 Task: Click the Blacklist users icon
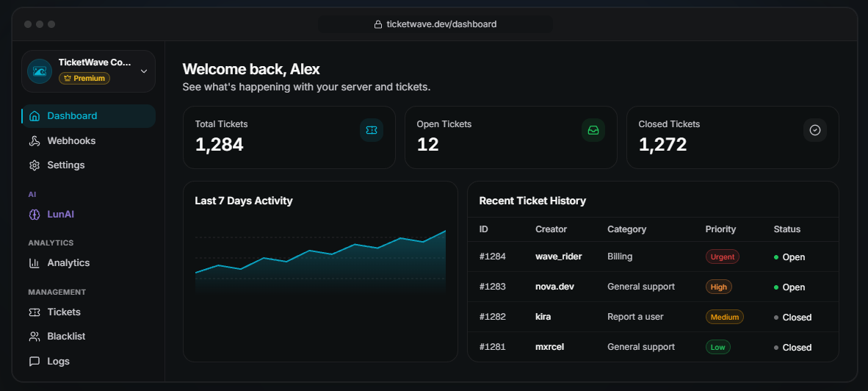click(x=35, y=337)
